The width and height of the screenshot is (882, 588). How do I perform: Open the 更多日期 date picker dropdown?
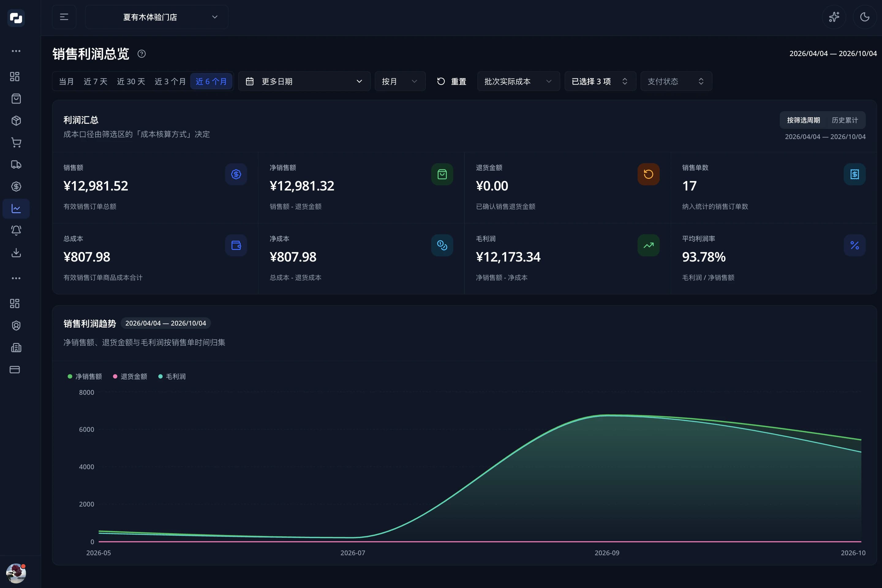tap(304, 81)
